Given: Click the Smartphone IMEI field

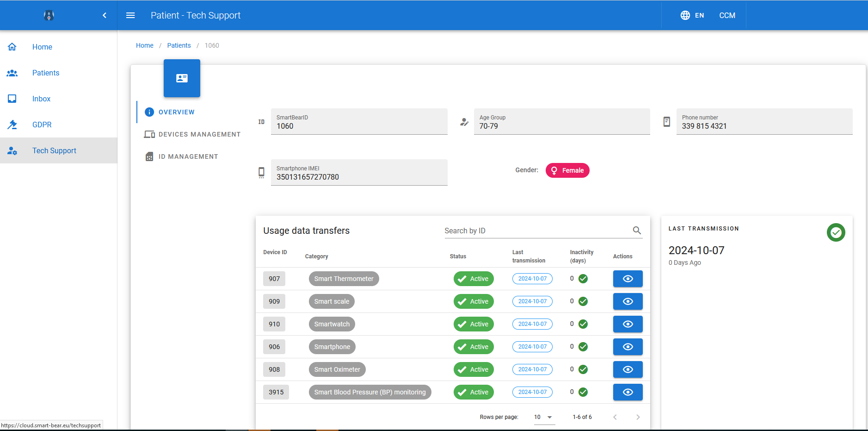Looking at the screenshot, I should click(359, 173).
